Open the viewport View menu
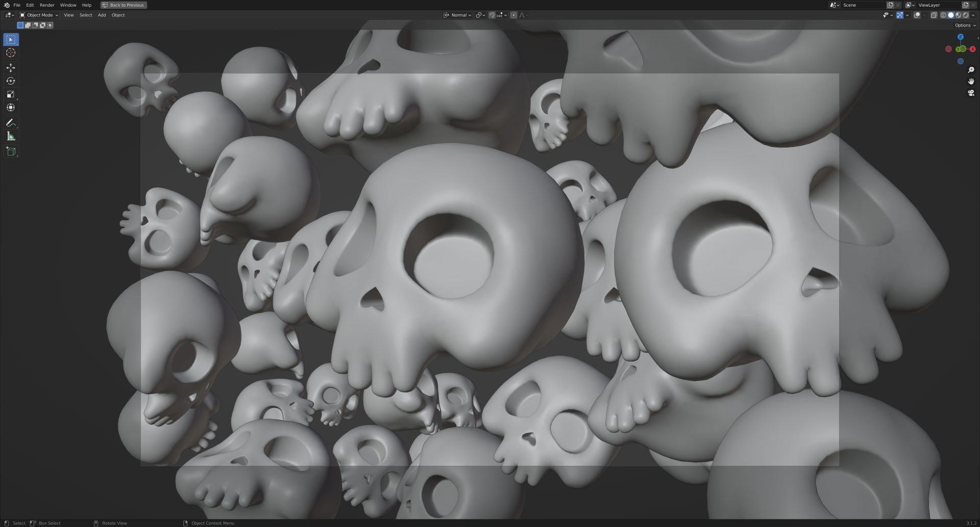 click(x=68, y=15)
